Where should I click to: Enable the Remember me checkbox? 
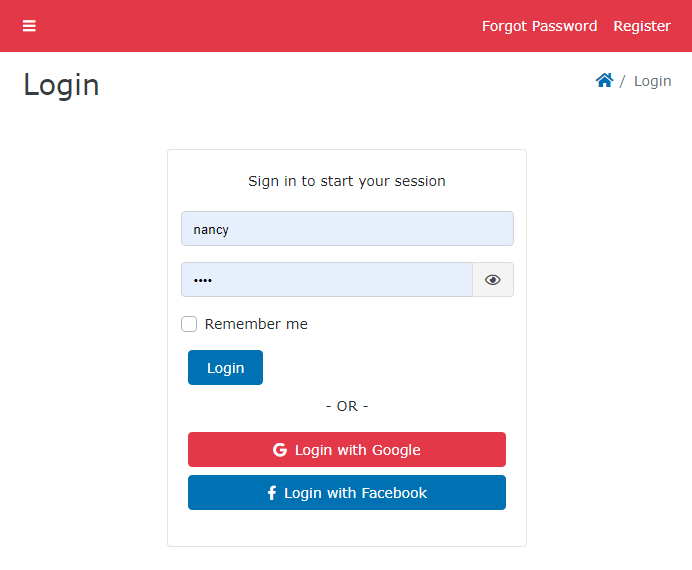tap(189, 324)
